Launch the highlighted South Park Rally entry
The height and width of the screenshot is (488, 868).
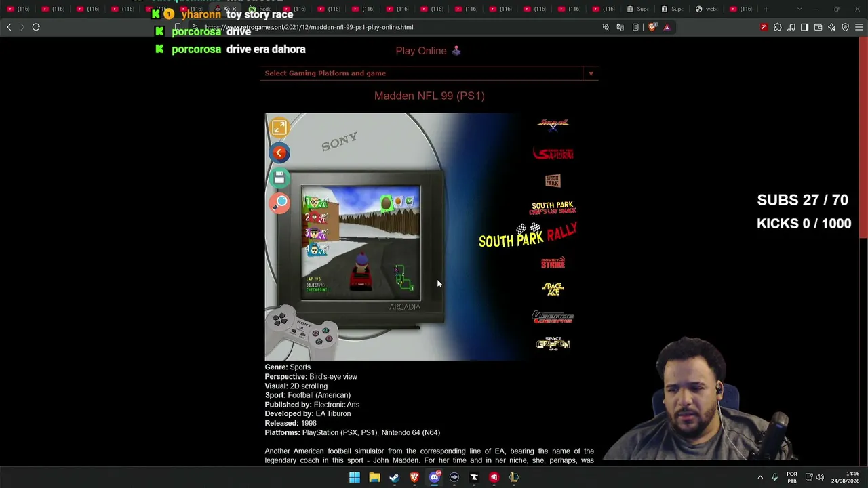click(x=528, y=235)
